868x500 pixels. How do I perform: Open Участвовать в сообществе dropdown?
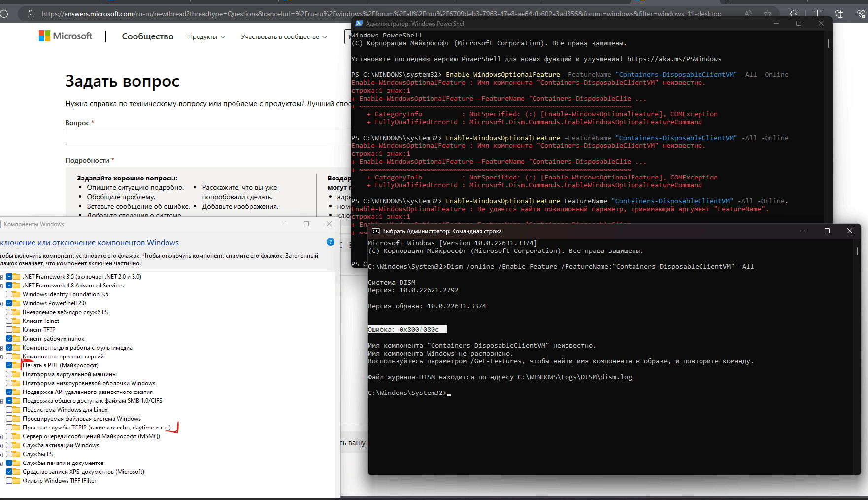[284, 37]
